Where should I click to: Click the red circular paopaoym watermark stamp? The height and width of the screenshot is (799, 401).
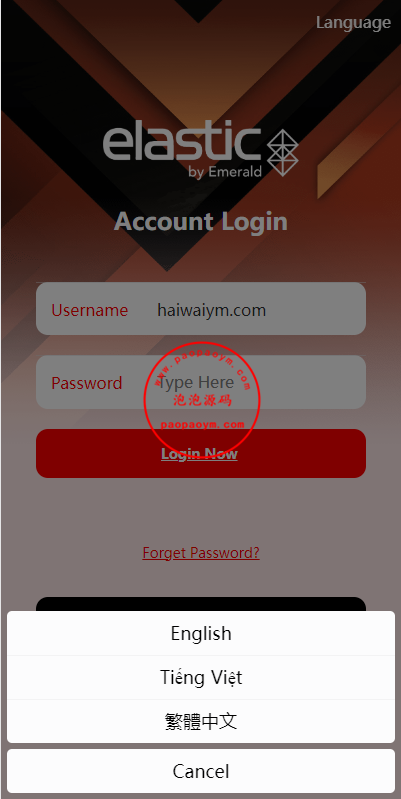click(x=202, y=400)
